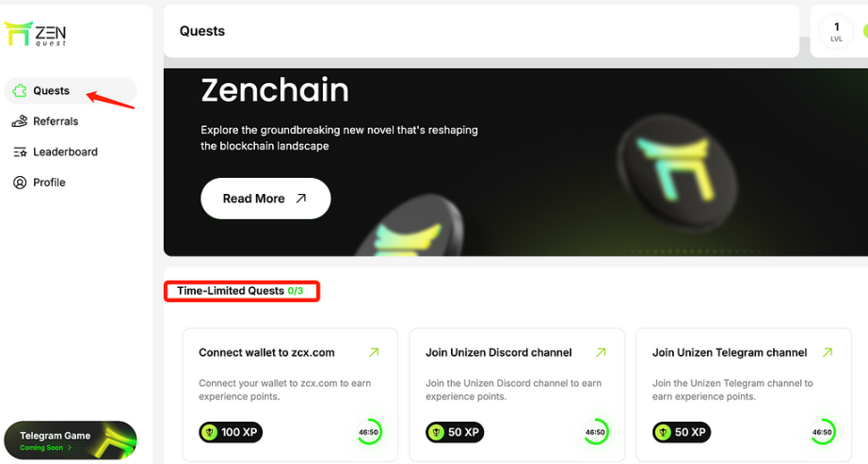Click the level 1 LVL badge
The image size is (868, 464).
[836, 32]
